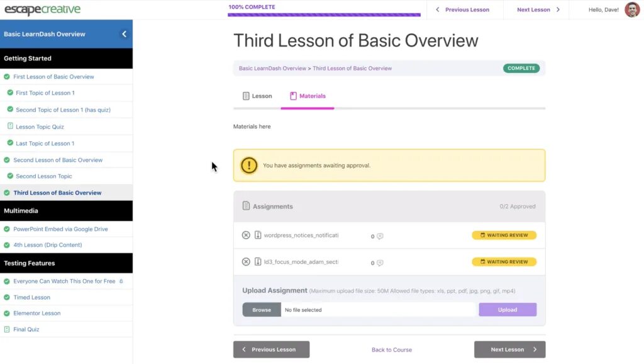Go to next lesson using top-bar chevron
This screenshot has height=364, width=644.
(x=558, y=9)
